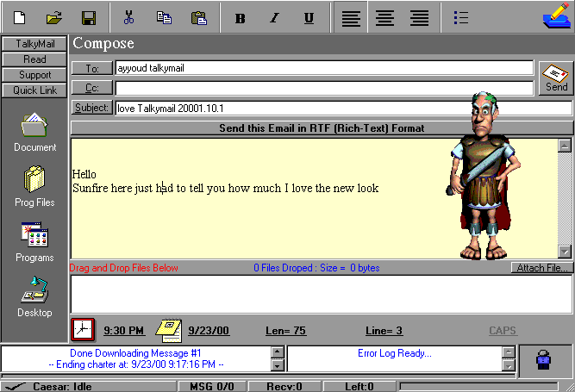Open the Quick Link section
Image resolution: width=575 pixels, height=392 pixels.
click(34, 90)
